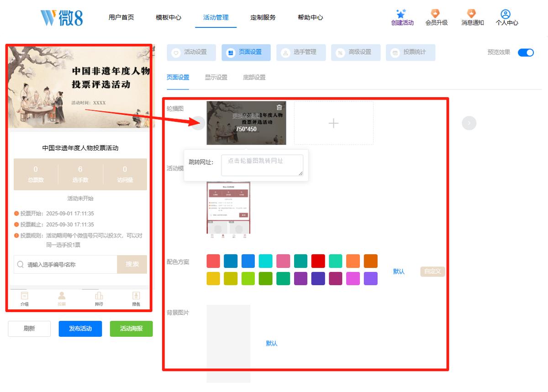548x392 pixels.
Task: Go to 用户首页
Action: 121,18
